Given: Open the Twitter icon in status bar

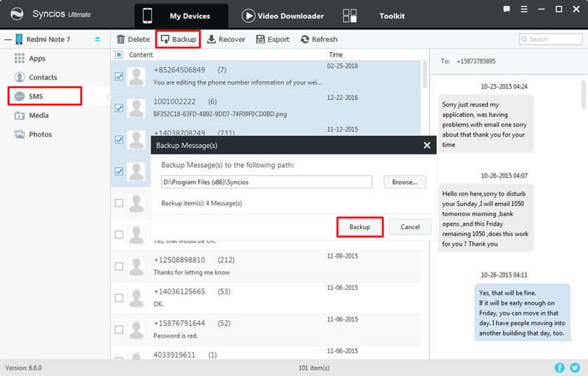Looking at the screenshot, I should point(575,368).
